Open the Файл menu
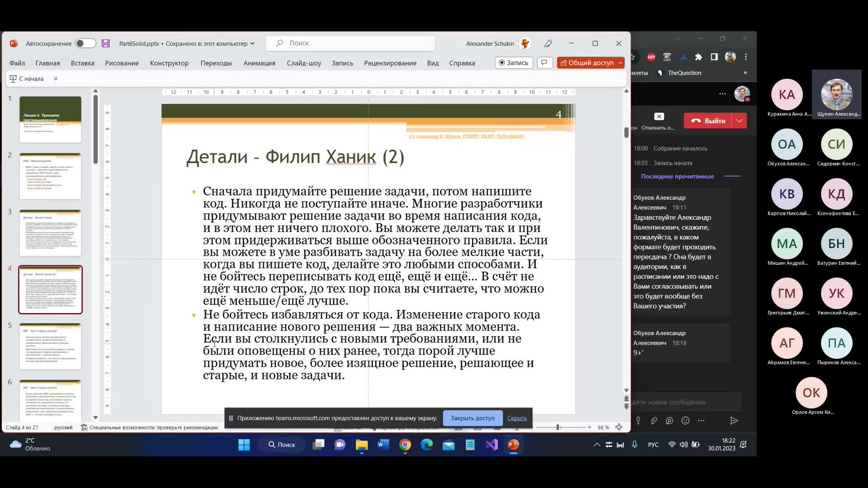 pyautogui.click(x=17, y=63)
